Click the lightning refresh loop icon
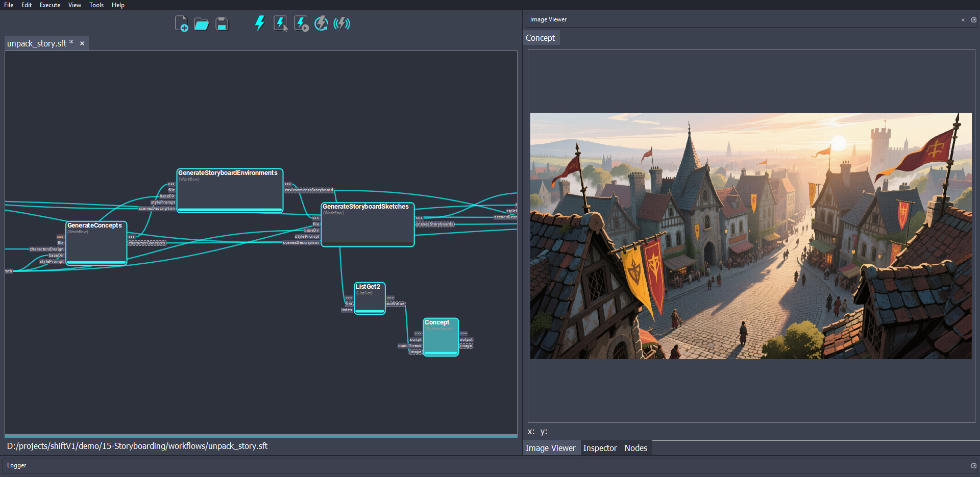 321,23
